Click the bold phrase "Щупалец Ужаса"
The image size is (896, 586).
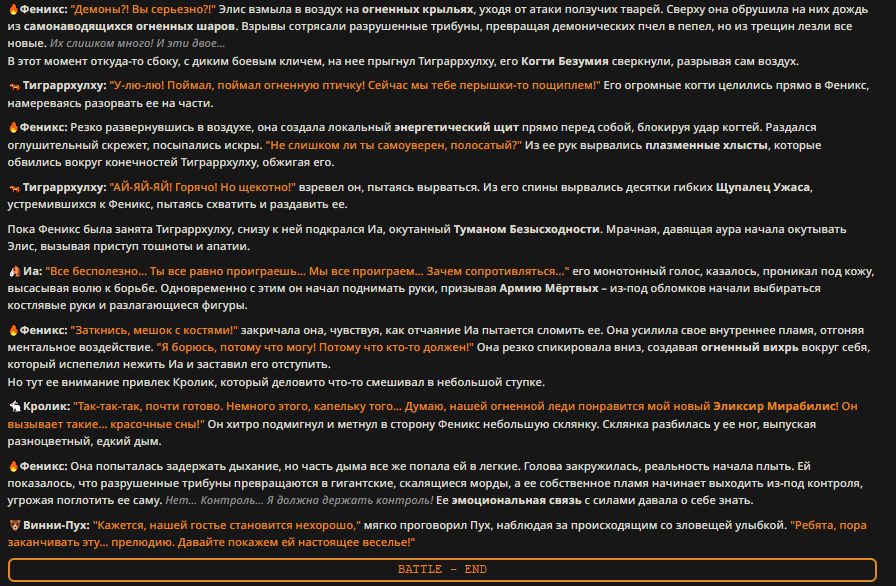point(763,187)
